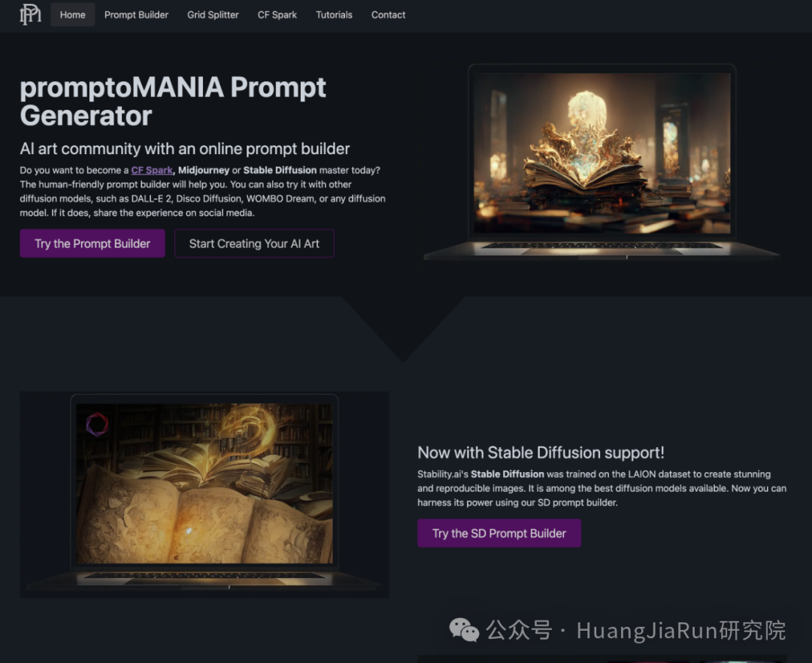The image size is (812, 663).
Task: Go to the Prompt Builder page
Action: (136, 15)
